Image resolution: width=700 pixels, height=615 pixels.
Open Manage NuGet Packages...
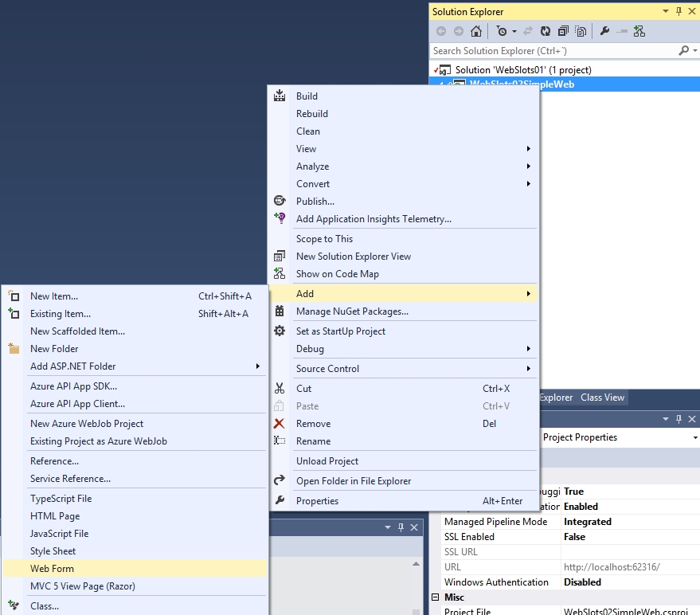pos(403,311)
